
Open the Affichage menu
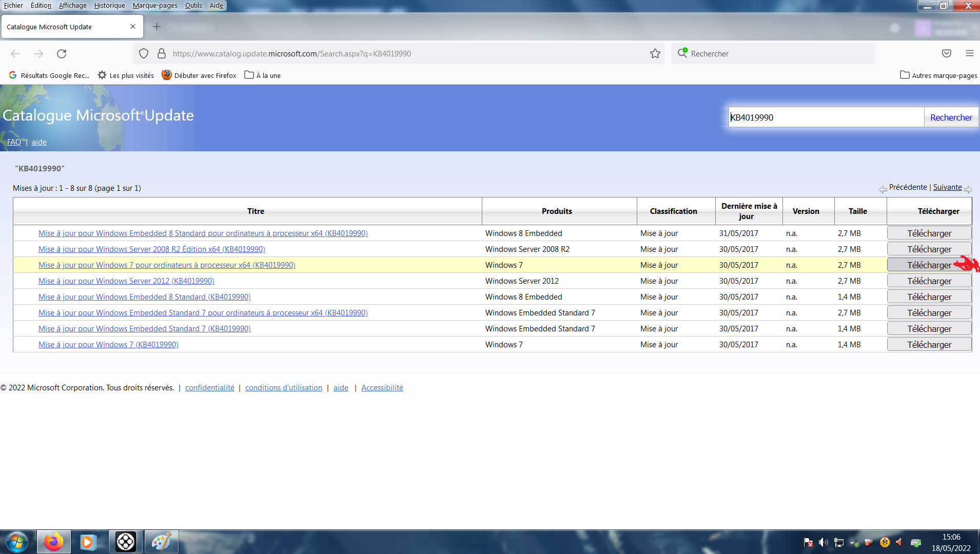click(x=72, y=5)
